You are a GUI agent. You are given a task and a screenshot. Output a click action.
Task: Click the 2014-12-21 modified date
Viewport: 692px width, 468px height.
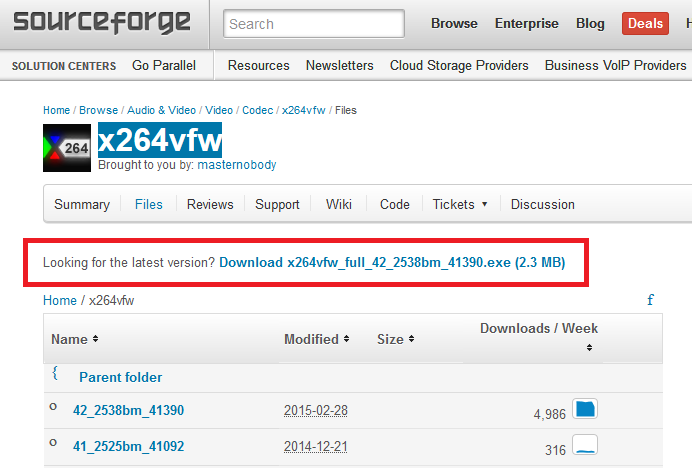tap(316, 446)
